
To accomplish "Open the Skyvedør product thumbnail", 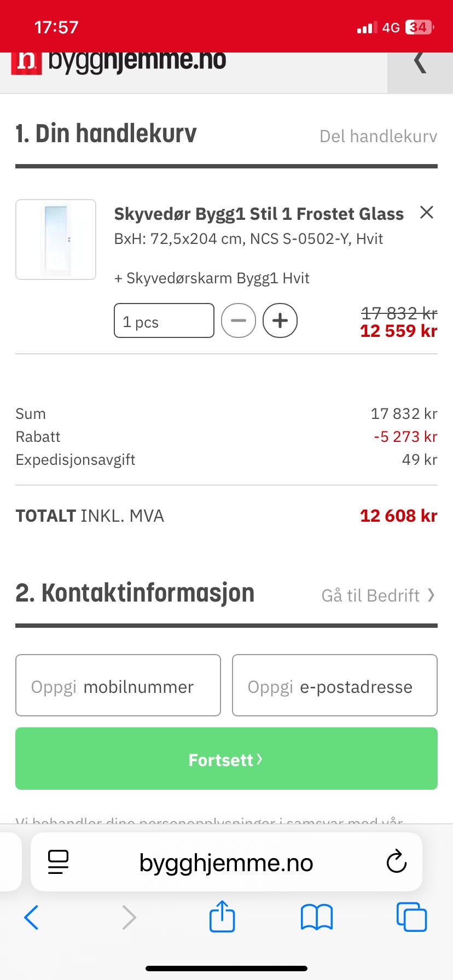I will [x=56, y=240].
